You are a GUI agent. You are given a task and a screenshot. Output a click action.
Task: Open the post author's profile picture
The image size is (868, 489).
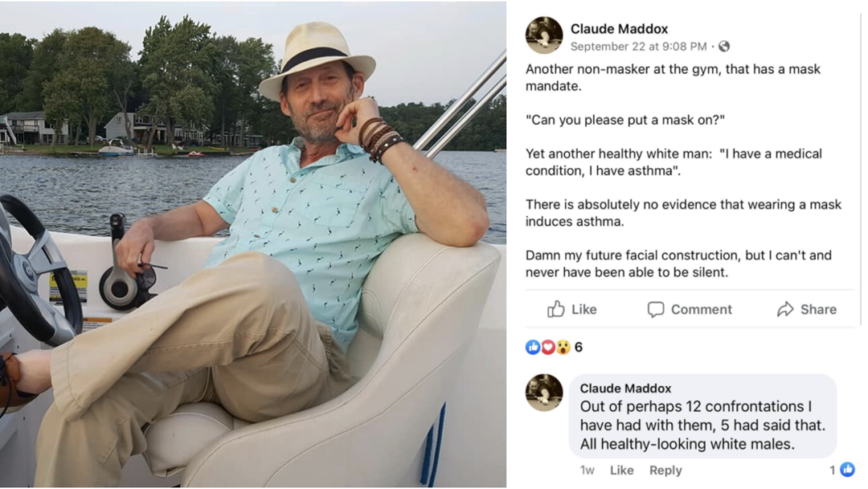click(x=543, y=35)
